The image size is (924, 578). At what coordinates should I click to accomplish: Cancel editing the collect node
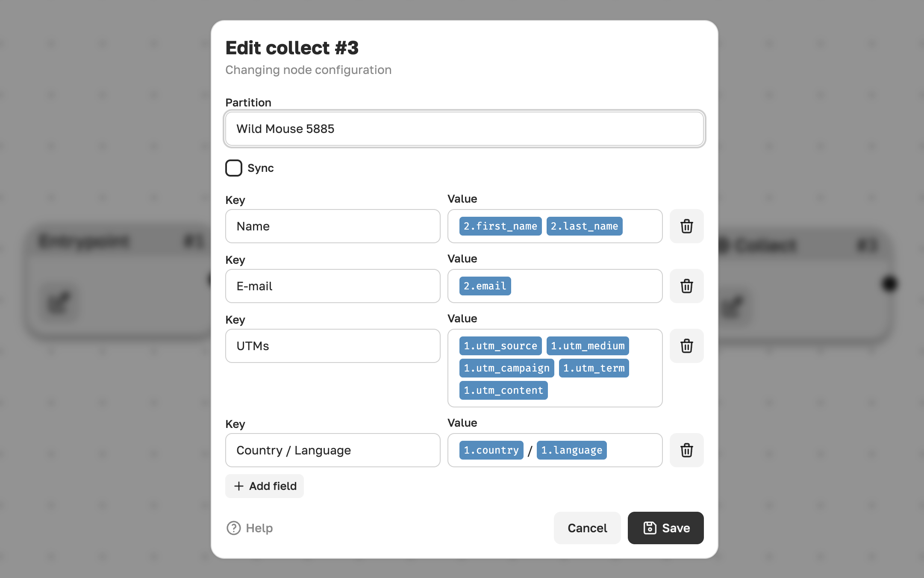tap(587, 528)
